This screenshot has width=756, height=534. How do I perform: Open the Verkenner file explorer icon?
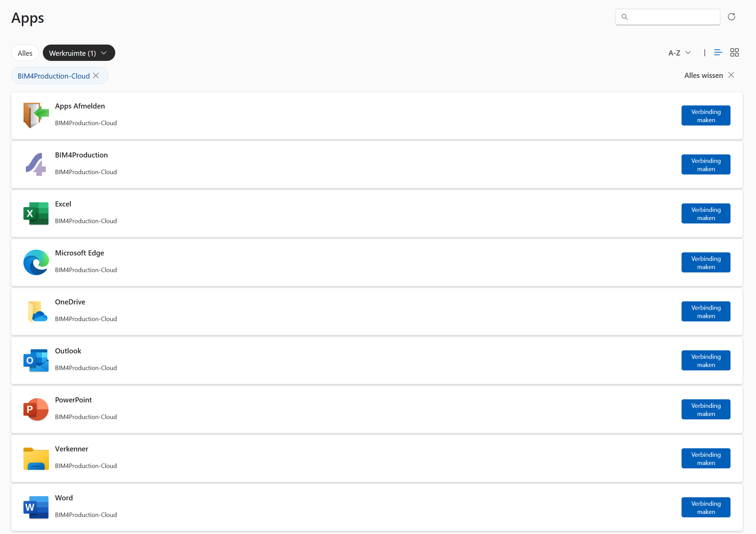(x=36, y=458)
